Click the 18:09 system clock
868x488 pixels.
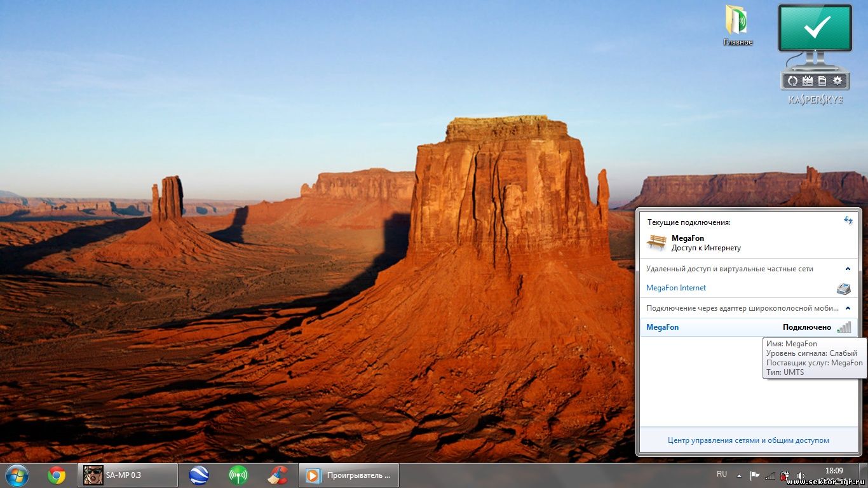(x=834, y=471)
